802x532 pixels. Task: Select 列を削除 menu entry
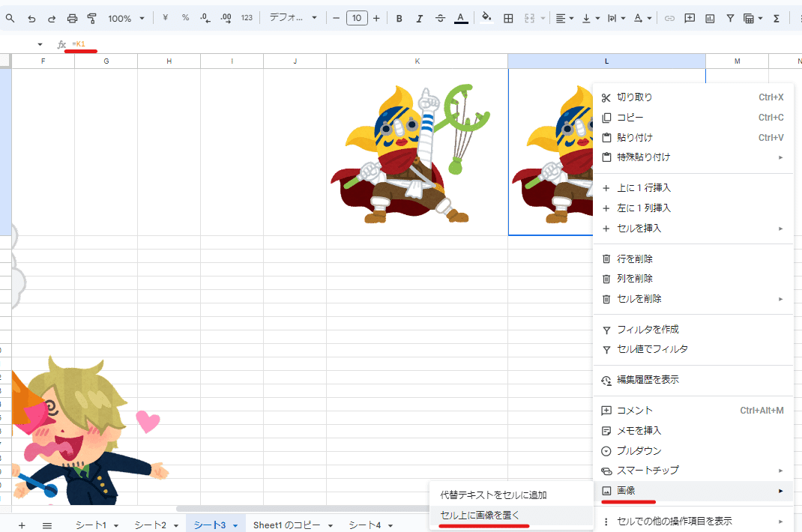693,279
